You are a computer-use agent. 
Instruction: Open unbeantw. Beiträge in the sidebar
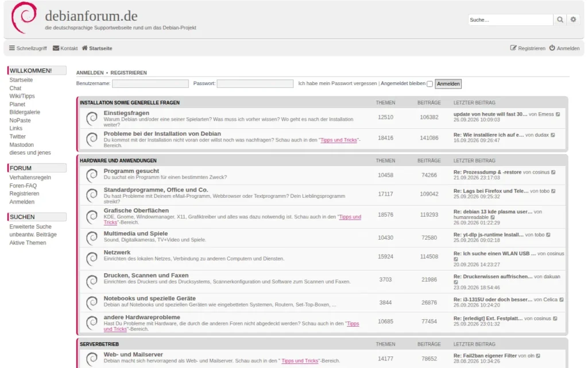(33, 235)
